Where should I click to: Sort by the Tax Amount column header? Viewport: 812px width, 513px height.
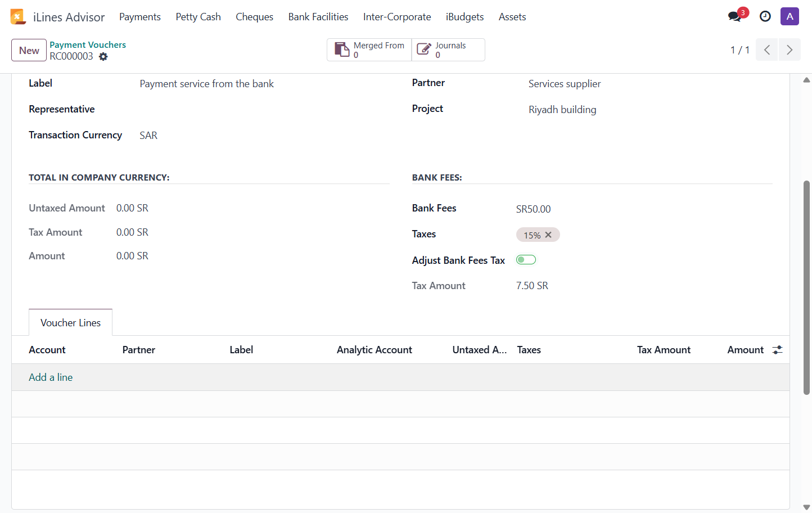(664, 350)
